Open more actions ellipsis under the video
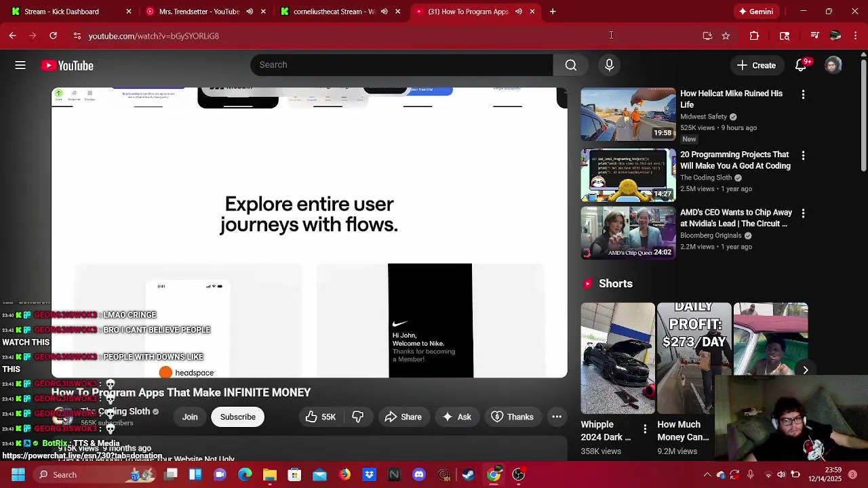The width and height of the screenshot is (868, 488). [557, 417]
